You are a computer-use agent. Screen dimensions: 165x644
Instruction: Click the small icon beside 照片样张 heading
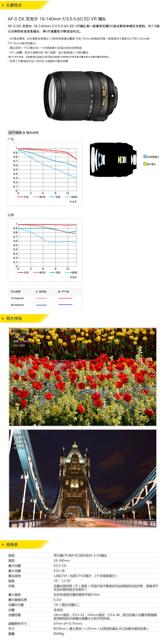click(3, 319)
